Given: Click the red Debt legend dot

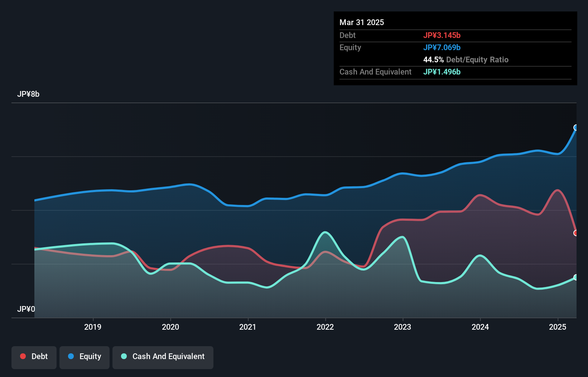Looking at the screenshot, I should (x=23, y=356).
